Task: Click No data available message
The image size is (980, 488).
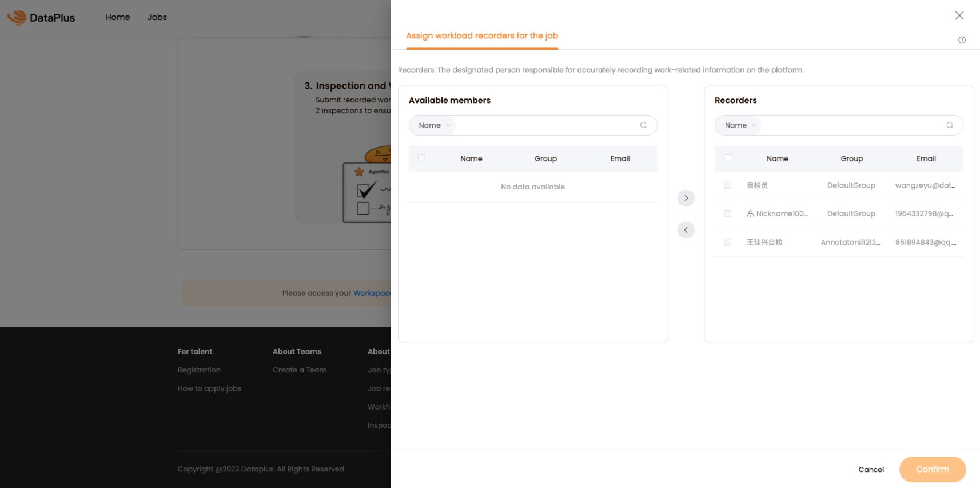Action: point(532,187)
